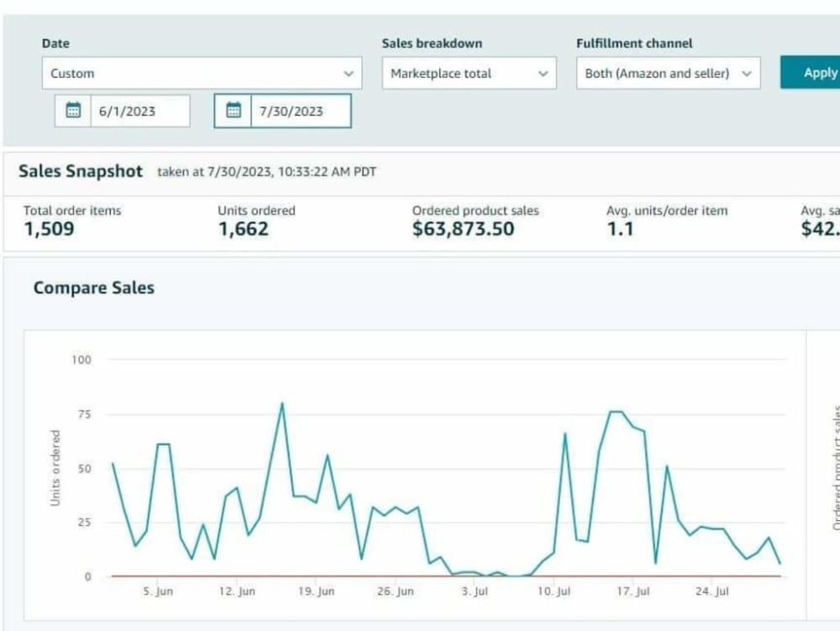The width and height of the screenshot is (840, 631).
Task: Click the Total order items label
Action: coord(72,211)
